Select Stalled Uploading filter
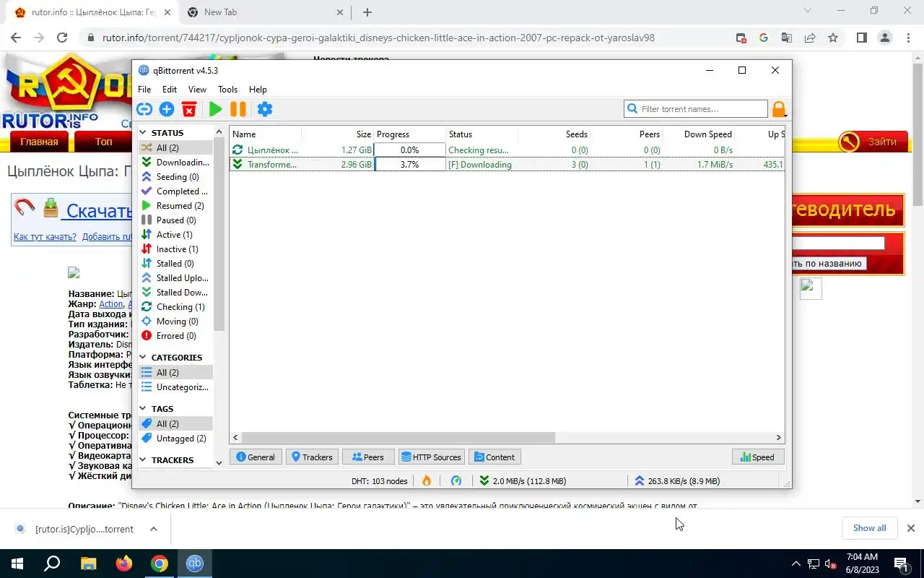This screenshot has height=578, width=924. click(175, 278)
